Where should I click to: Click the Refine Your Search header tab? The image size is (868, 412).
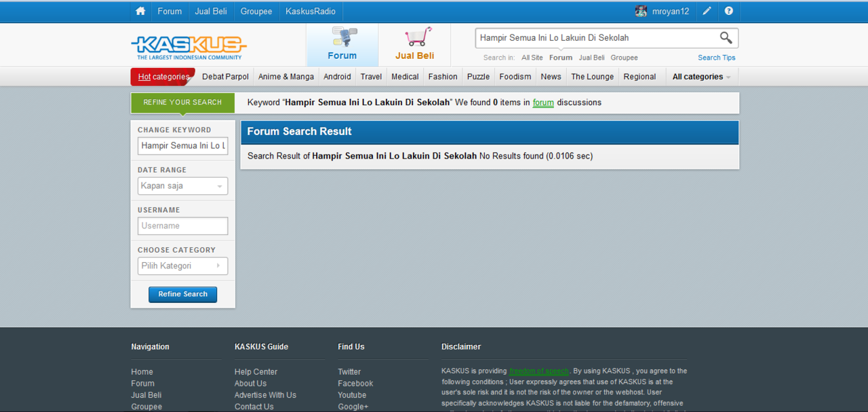tap(182, 102)
